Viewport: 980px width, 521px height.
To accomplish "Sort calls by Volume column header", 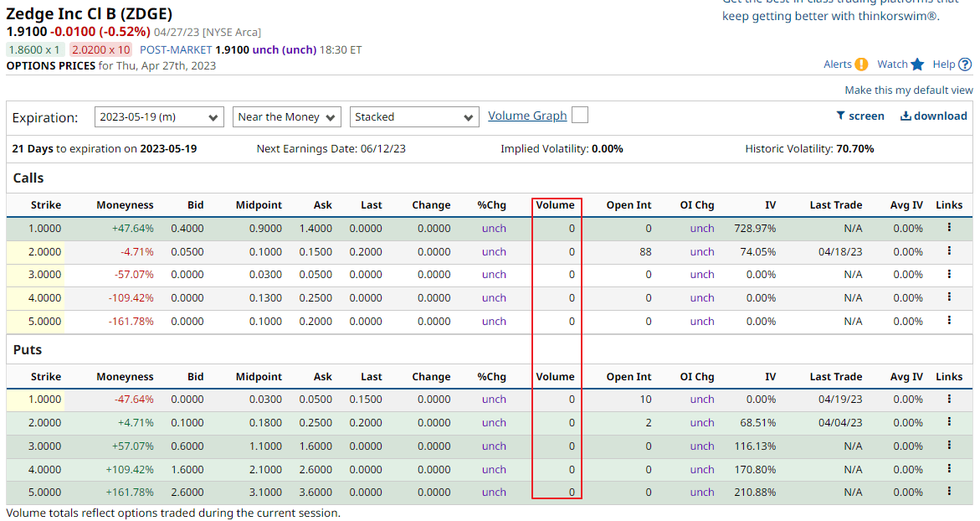I will 555,205.
